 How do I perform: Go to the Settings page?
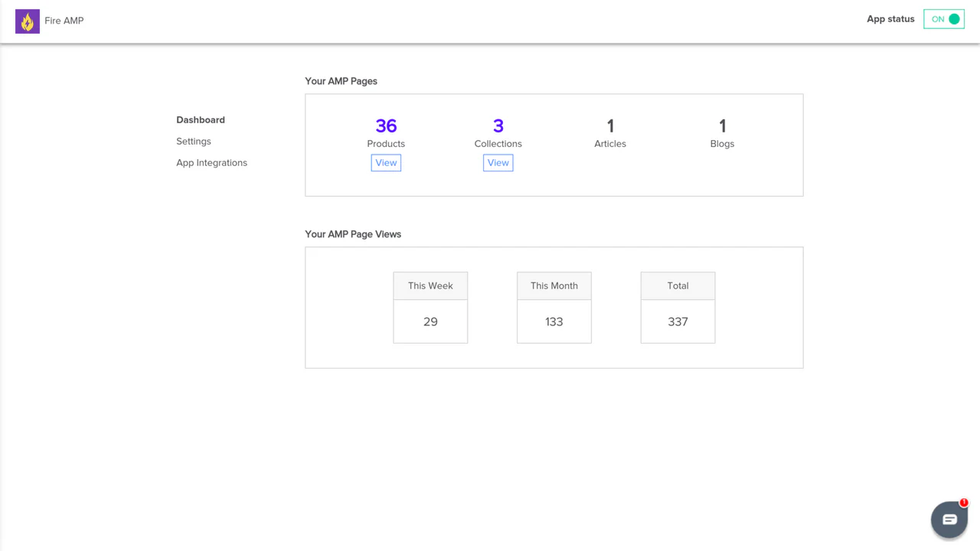[x=194, y=142]
